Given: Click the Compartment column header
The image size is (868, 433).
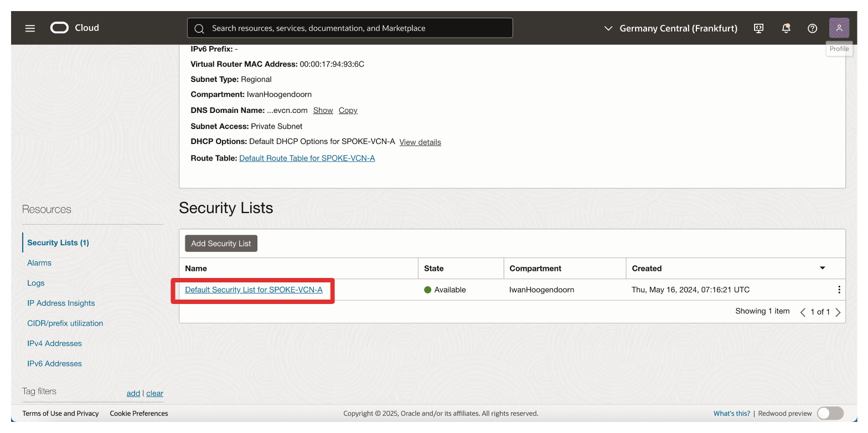Looking at the screenshot, I should coord(535,268).
